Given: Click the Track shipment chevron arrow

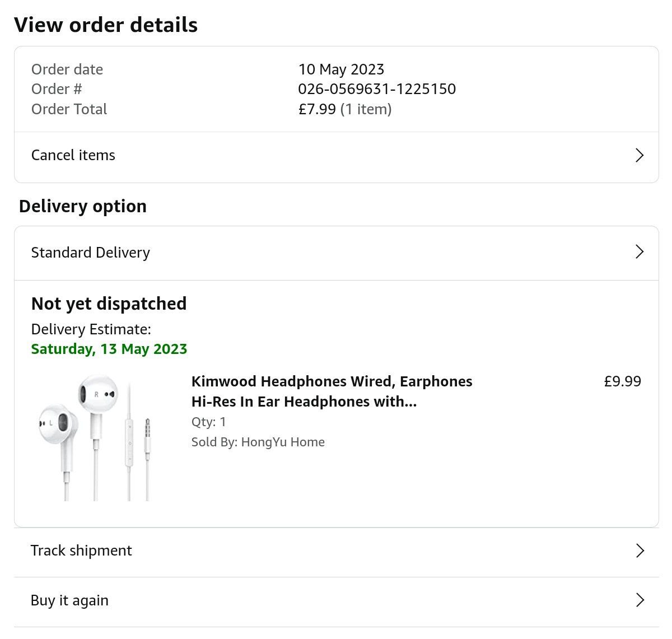Looking at the screenshot, I should tap(640, 551).
